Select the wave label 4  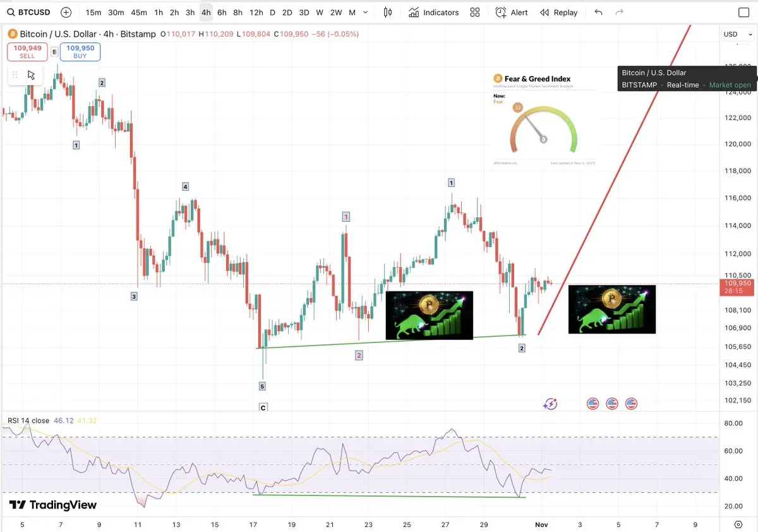(x=185, y=186)
